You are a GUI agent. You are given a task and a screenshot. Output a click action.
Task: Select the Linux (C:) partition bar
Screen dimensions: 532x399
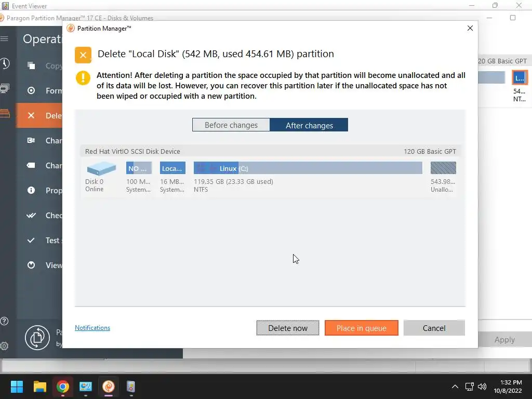click(x=308, y=168)
